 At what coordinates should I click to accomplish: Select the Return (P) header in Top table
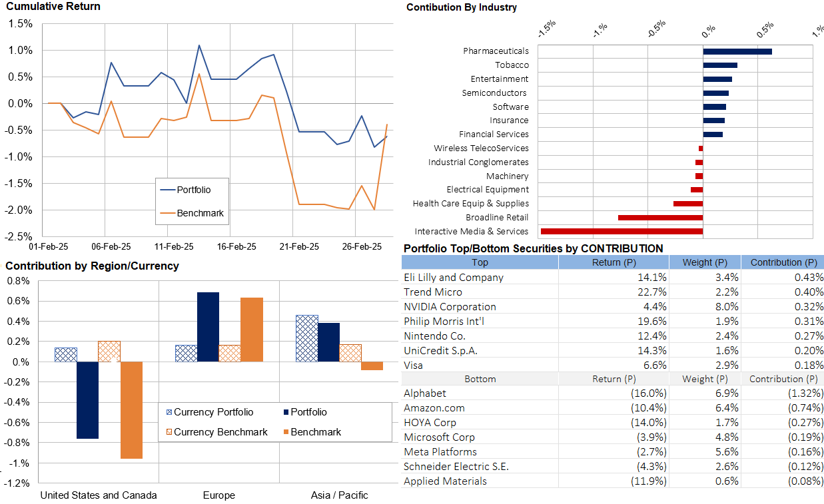[614, 262]
